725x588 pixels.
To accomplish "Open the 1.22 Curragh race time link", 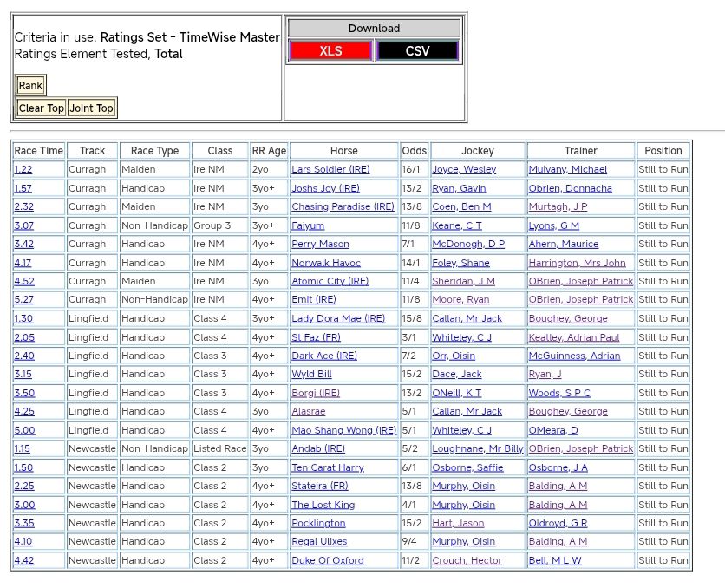I will pos(23,170).
